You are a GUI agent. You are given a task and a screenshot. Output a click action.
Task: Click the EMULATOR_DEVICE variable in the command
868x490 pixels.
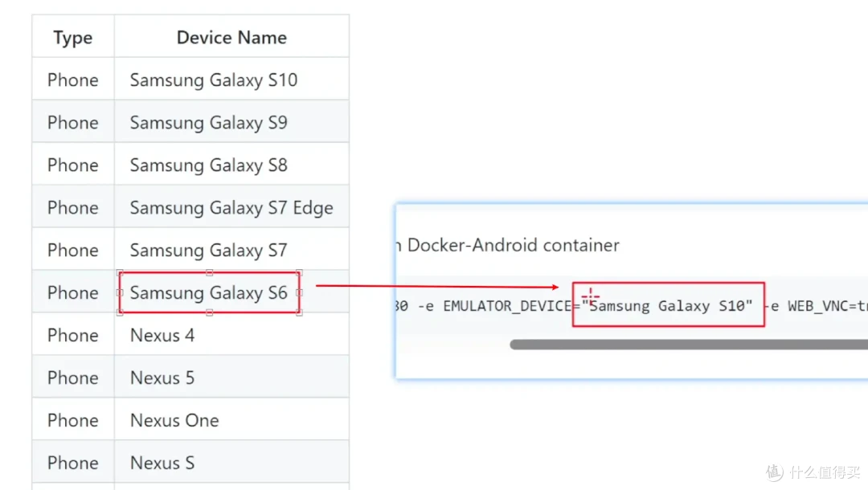507,306
